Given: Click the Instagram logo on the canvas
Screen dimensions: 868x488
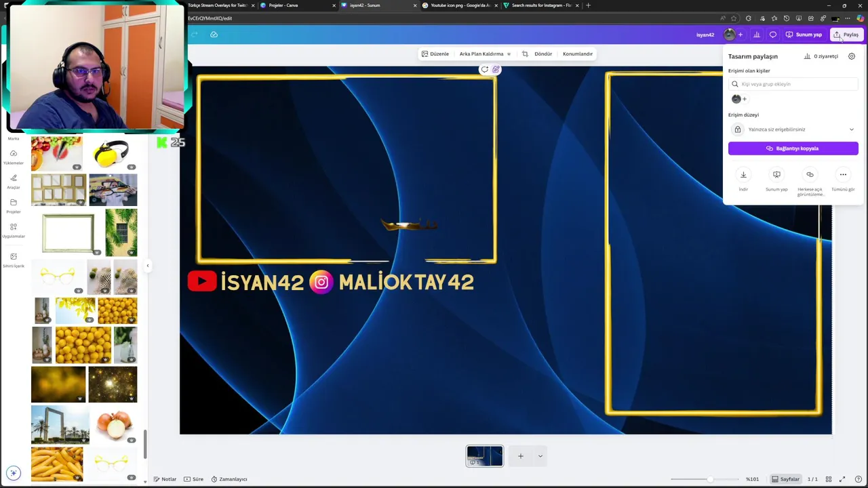Looking at the screenshot, I should pyautogui.click(x=321, y=282).
